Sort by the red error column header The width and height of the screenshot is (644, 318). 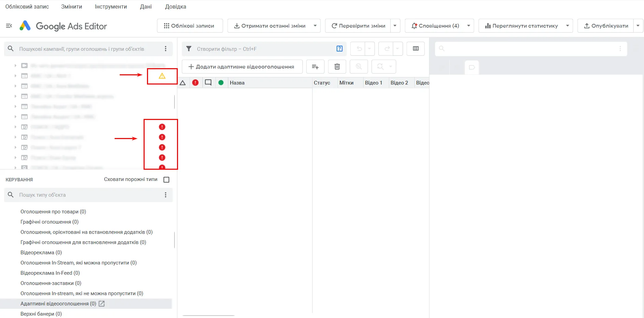195,83
